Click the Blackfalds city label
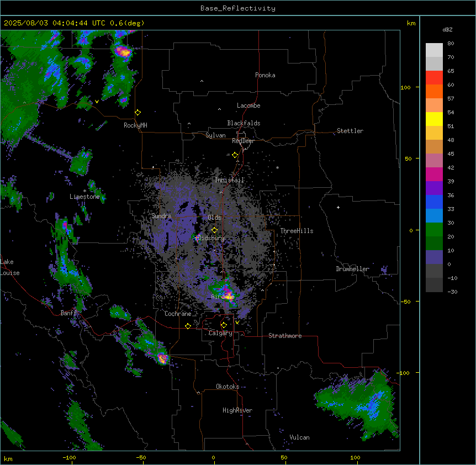 pyautogui.click(x=244, y=123)
